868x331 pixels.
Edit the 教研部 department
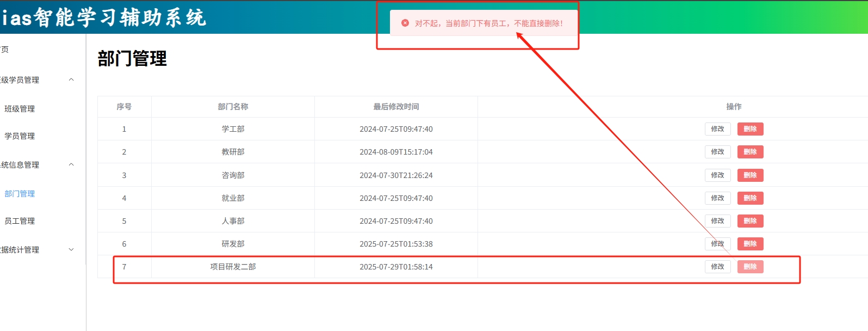(717, 152)
